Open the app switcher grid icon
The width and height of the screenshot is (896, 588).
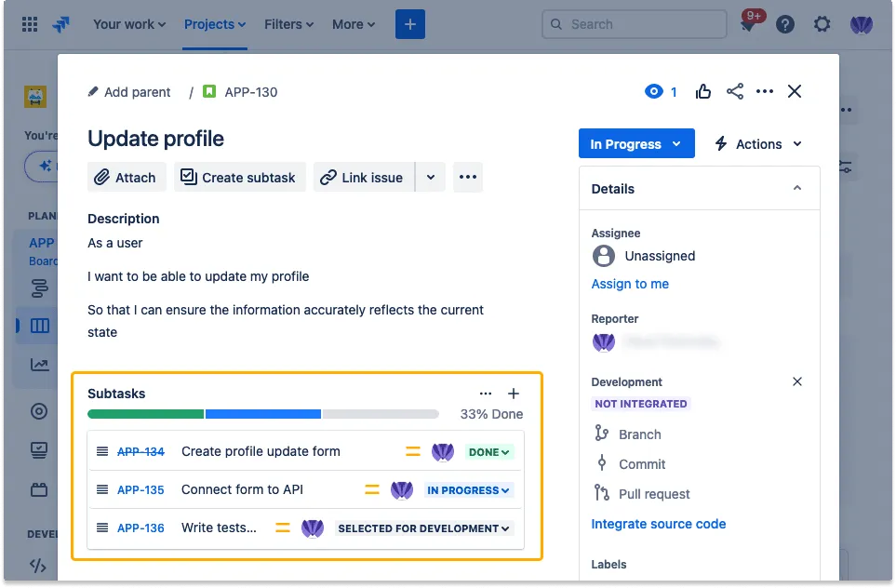(30, 24)
